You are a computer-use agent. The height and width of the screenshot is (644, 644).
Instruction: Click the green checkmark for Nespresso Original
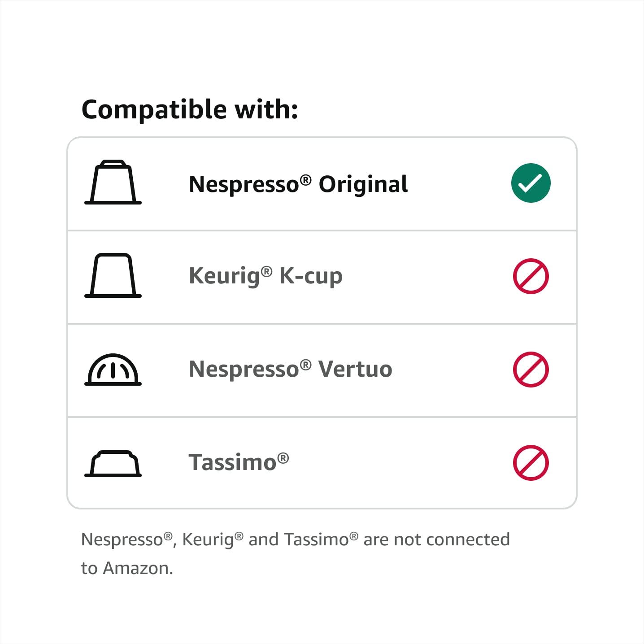click(531, 183)
